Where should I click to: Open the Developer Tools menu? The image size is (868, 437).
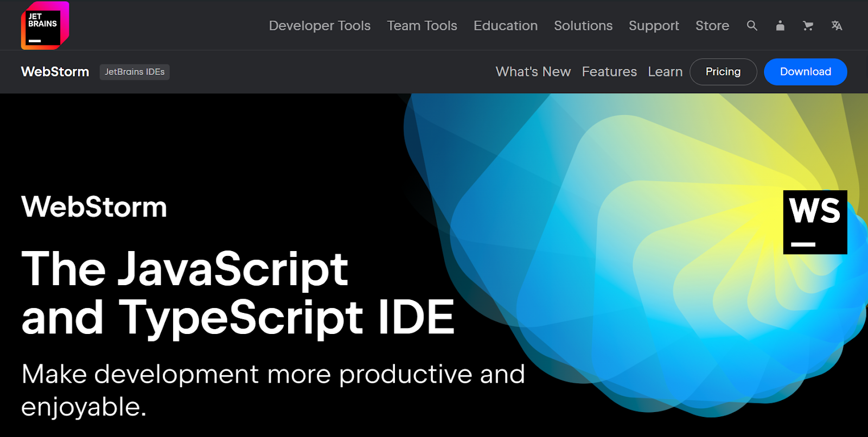(x=320, y=25)
